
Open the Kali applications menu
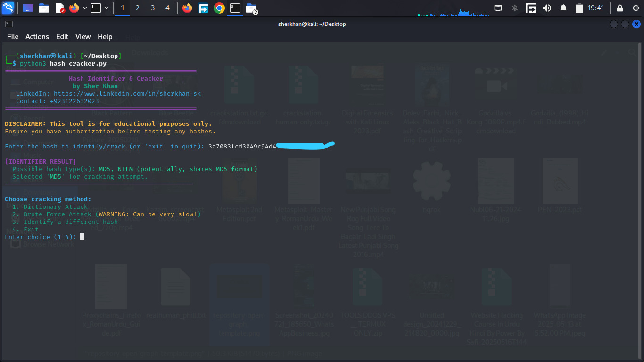click(8, 8)
